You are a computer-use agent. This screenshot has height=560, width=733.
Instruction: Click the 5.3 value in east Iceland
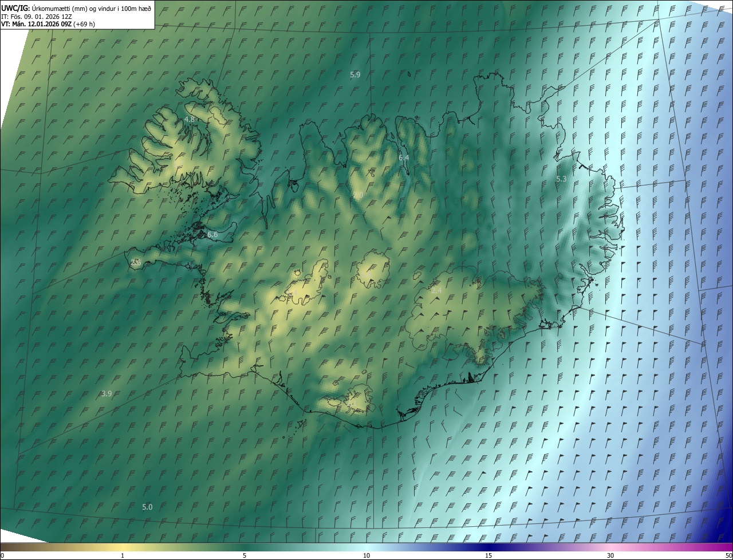[561, 179]
